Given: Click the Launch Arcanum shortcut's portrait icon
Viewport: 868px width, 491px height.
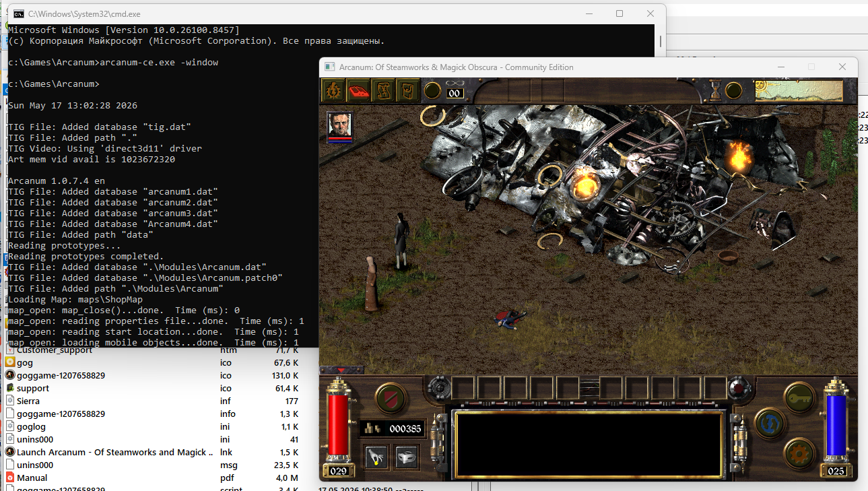Looking at the screenshot, I should (x=10, y=452).
